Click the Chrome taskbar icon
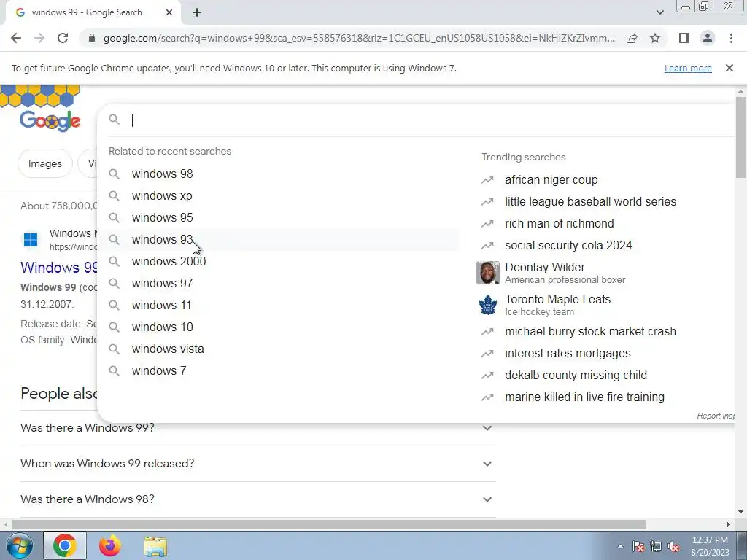The height and width of the screenshot is (560, 747). click(65, 545)
